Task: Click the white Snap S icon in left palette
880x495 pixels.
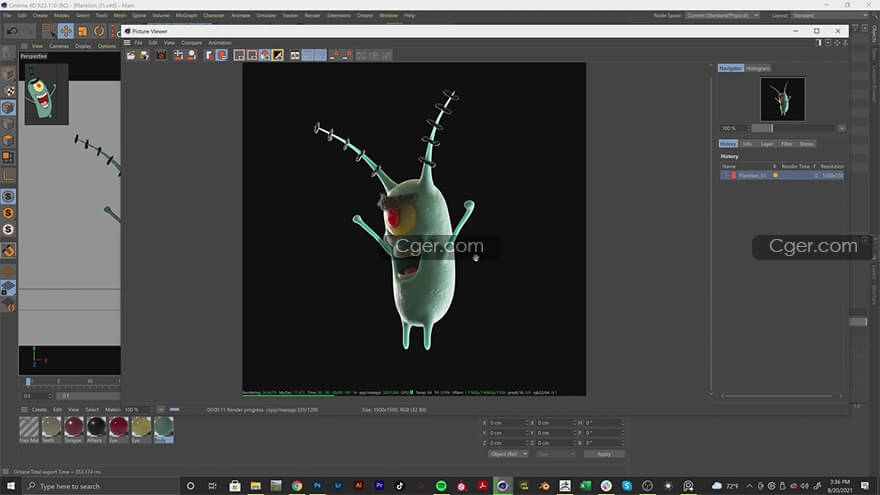Action: [8, 230]
